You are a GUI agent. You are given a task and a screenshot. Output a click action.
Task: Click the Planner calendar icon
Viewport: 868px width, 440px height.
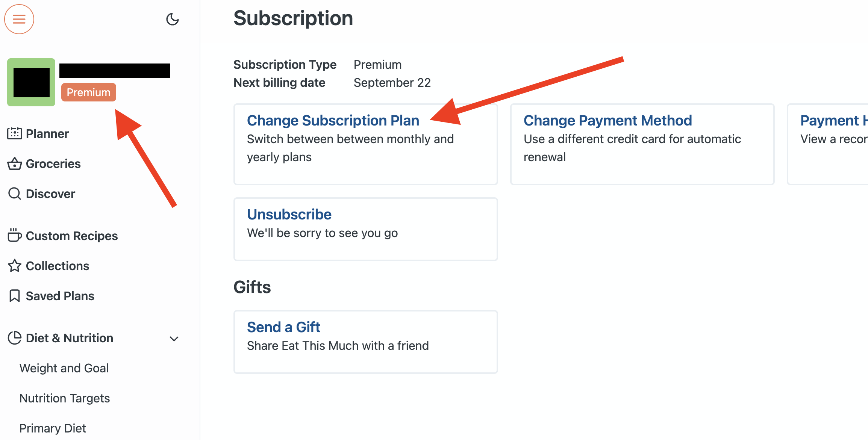pos(15,133)
